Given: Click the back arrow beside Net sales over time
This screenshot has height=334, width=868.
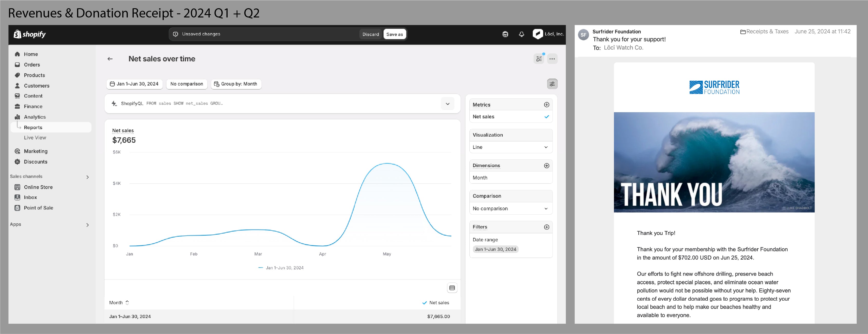Looking at the screenshot, I should pos(110,59).
